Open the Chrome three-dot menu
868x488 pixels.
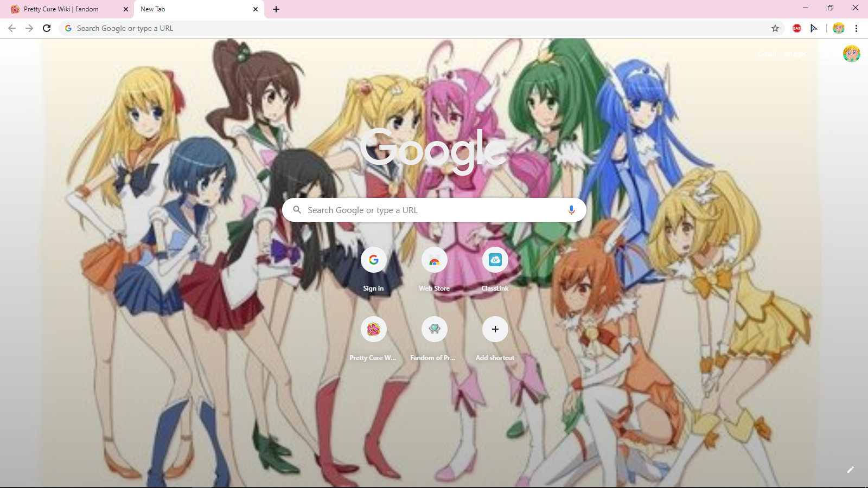coord(856,28)
